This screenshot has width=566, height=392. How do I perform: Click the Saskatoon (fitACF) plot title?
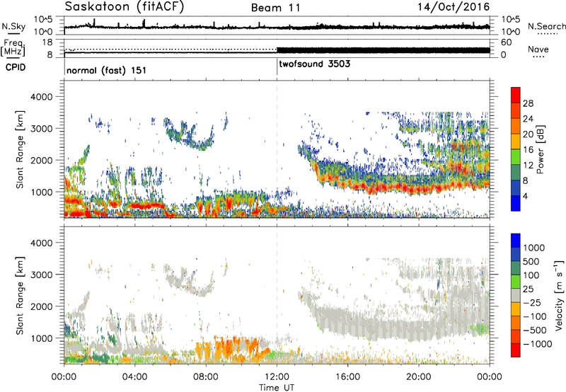tap(125, 6)
